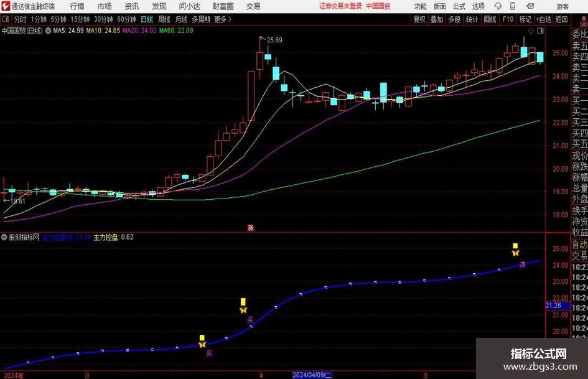Click the 证券交易未登录 login link

click(340, 6)
